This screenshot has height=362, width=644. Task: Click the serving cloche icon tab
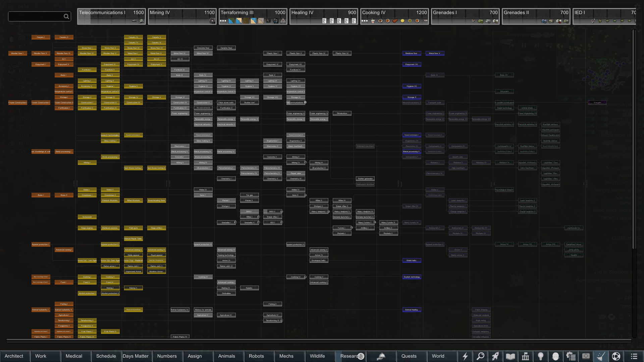click(381, 356)
